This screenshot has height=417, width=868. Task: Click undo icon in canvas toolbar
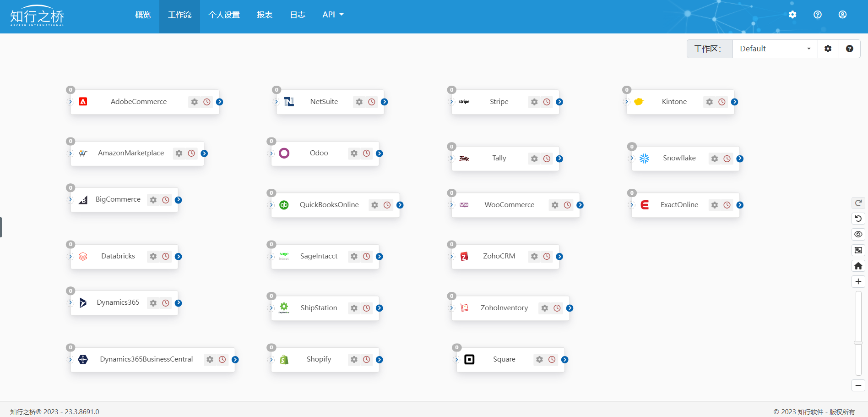coord(858,219)
